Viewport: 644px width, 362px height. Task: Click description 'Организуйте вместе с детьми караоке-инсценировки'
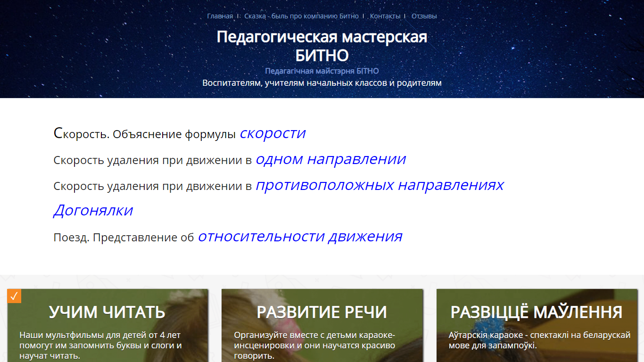[314, 340]
